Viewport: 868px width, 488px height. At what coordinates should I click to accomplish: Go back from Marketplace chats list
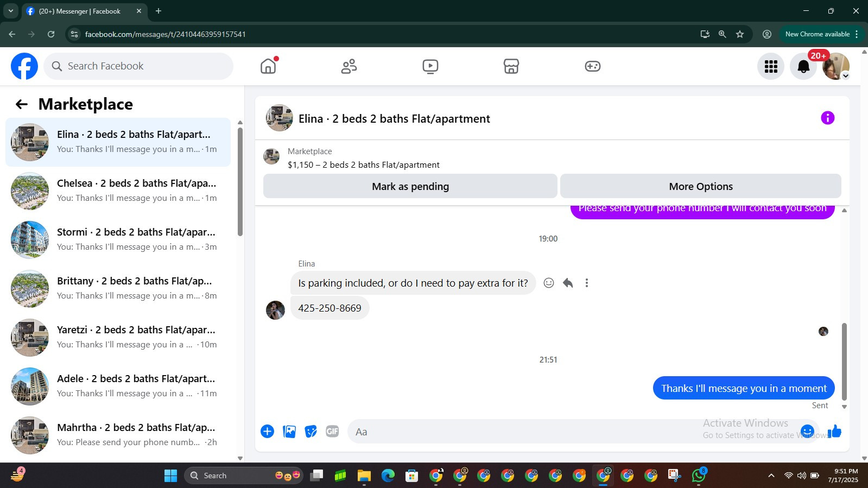coord(22,104)
